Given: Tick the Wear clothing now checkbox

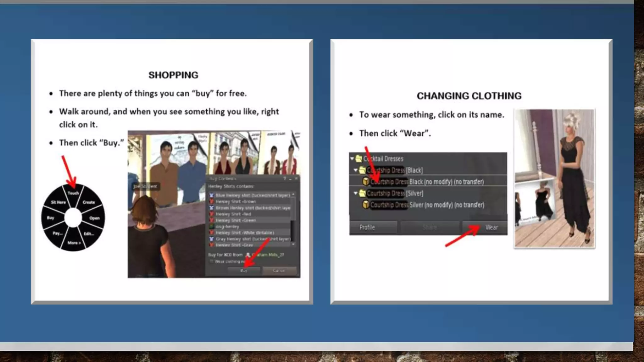Looking at the screenshot, I should tap(212, 261).
